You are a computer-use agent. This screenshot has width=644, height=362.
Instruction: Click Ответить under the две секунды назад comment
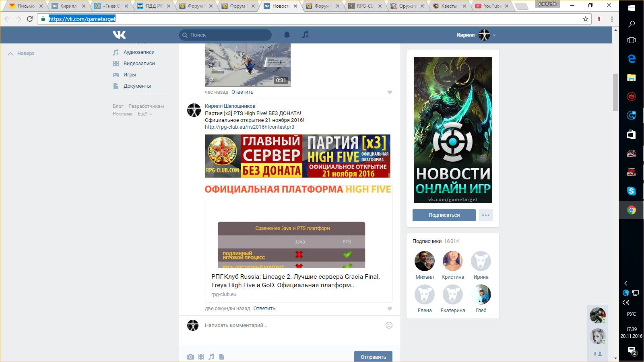(264, 309)
